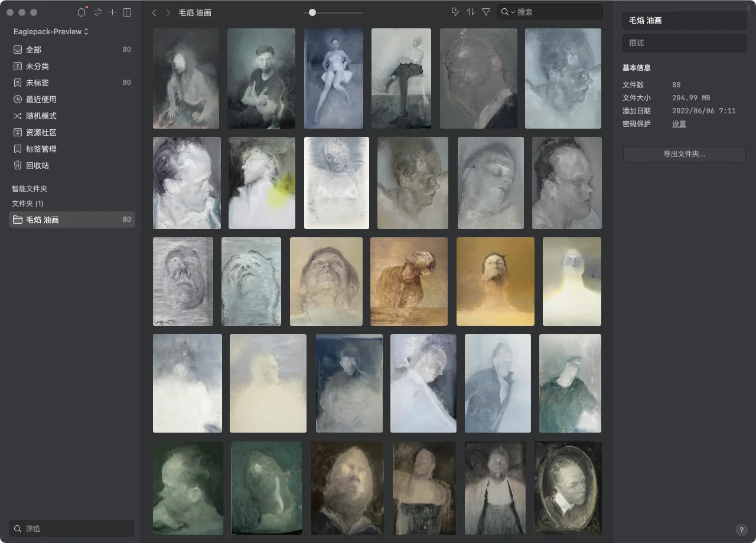Open the search magnifier options dropdown
The width and height of the screenshot is (756, 543).
pos(509,12)
